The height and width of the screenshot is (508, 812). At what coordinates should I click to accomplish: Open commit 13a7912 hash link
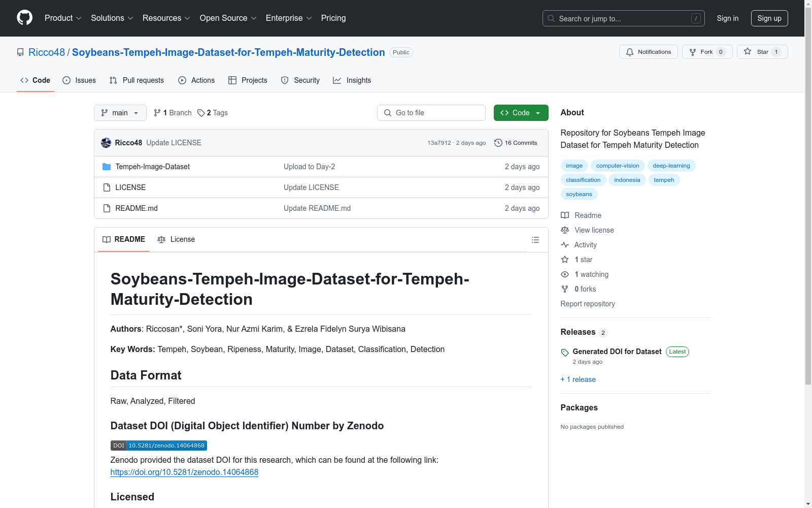coord(439,143)
